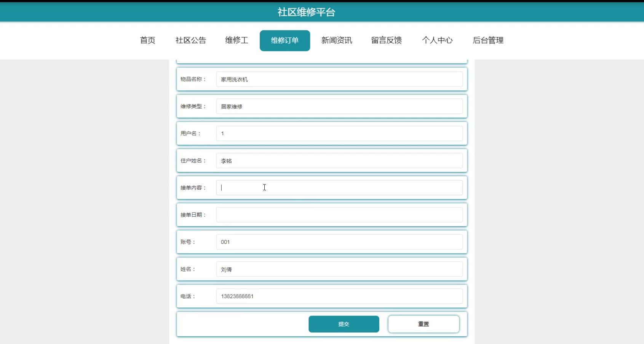
Task: Open the 维修工 repair workers tab
Action: [x=237, y=40]
